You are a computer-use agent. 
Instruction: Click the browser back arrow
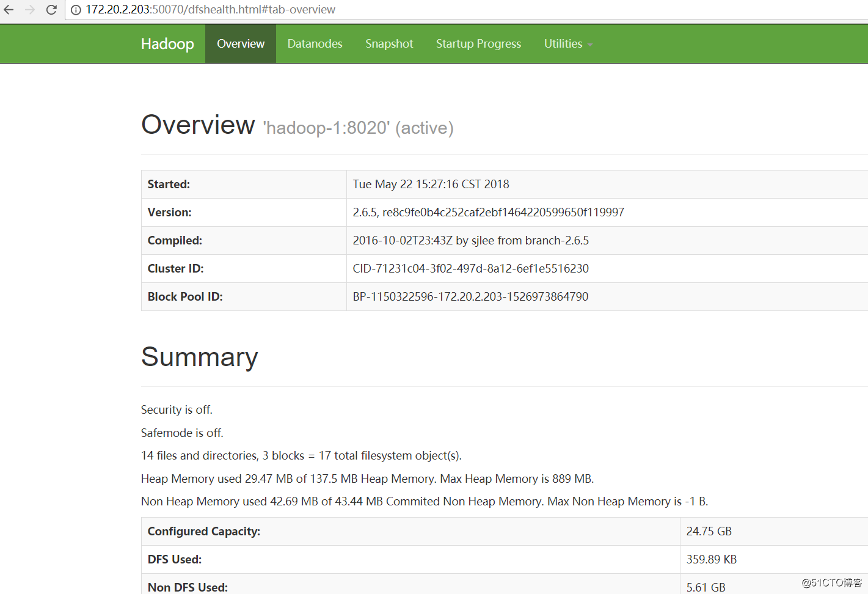pyautogui.click(x=9, y=10)
